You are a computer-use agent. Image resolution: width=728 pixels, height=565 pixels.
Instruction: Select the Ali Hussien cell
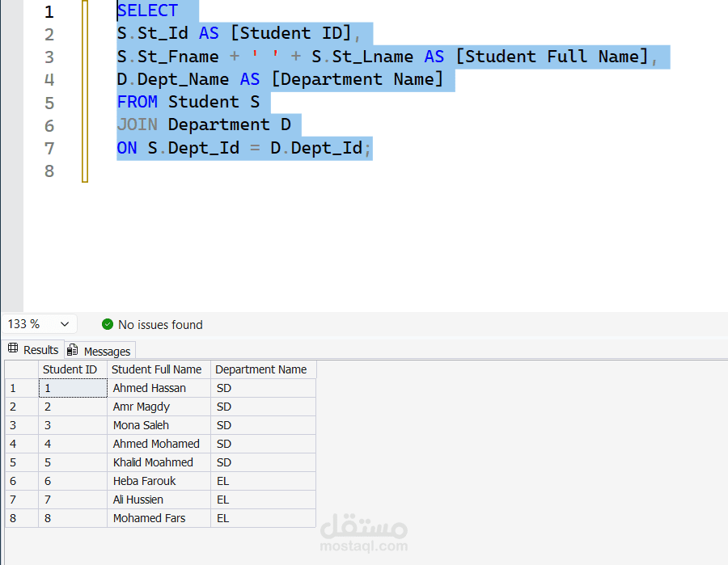point(159,500)
